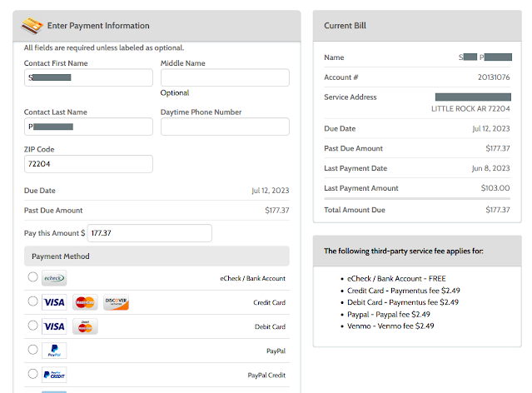Click 'Paypal - Paypal fee $2.49' line
The height and width of the screenshot is (393, 532).
389,314
